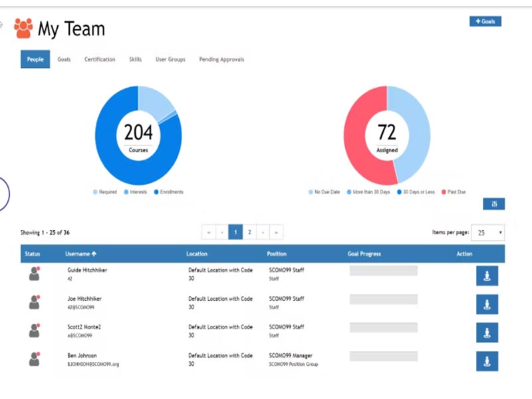Image resolution: width=532 pixels, height=399 pixels.
Task: Go to the last page of results
Action: pyautogui.click(x=276, y=232)
